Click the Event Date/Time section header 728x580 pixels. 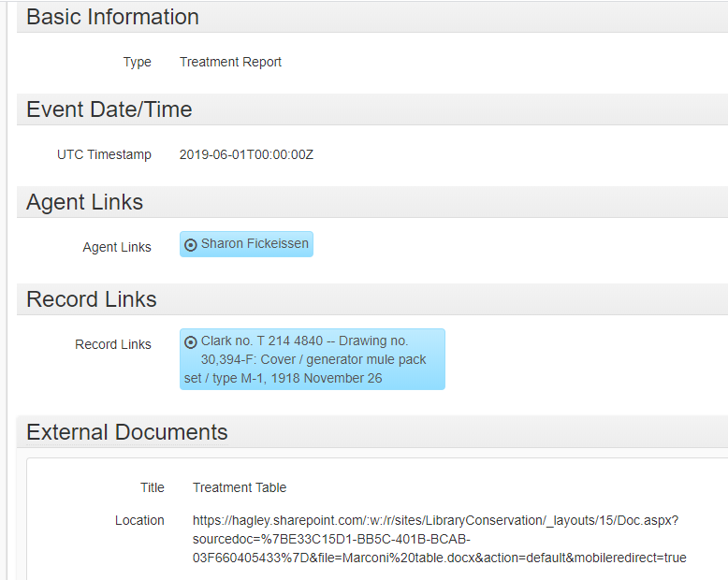(109, 110)
